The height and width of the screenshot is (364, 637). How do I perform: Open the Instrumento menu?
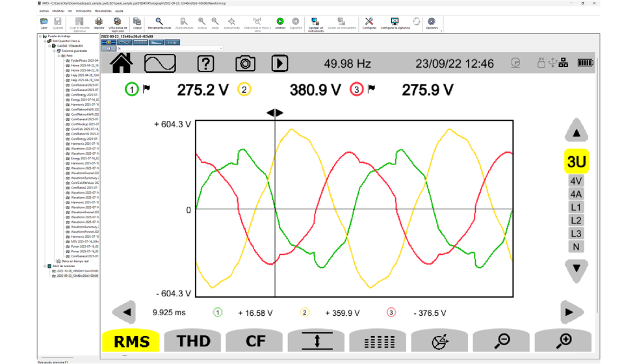click(x=83, y=11)
